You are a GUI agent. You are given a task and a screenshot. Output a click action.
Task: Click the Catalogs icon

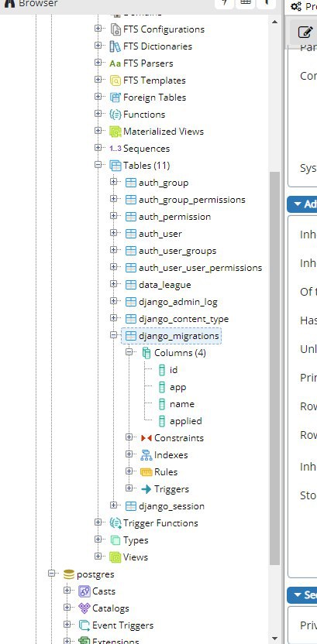point(84,608)
